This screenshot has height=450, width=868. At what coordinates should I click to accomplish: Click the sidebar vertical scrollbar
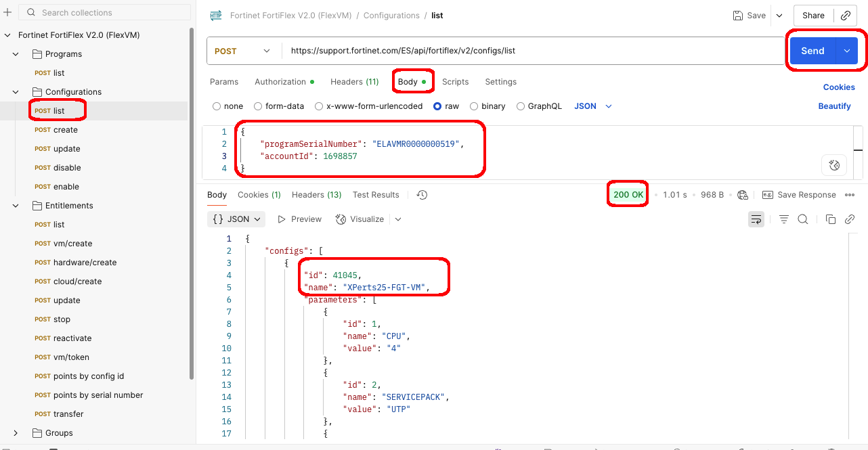tap(192, 203)
